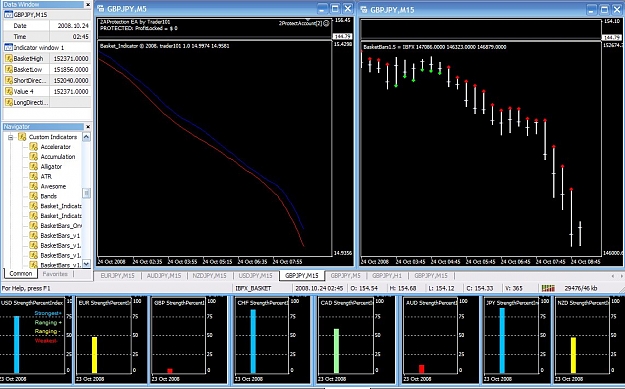Click the BasketHigh value 152371.0000
The height and width of the screenshot is (389, 625).
click(71, 59)
